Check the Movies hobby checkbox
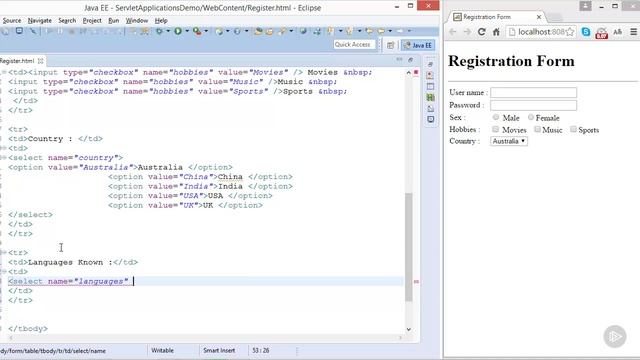 [496, 129]
